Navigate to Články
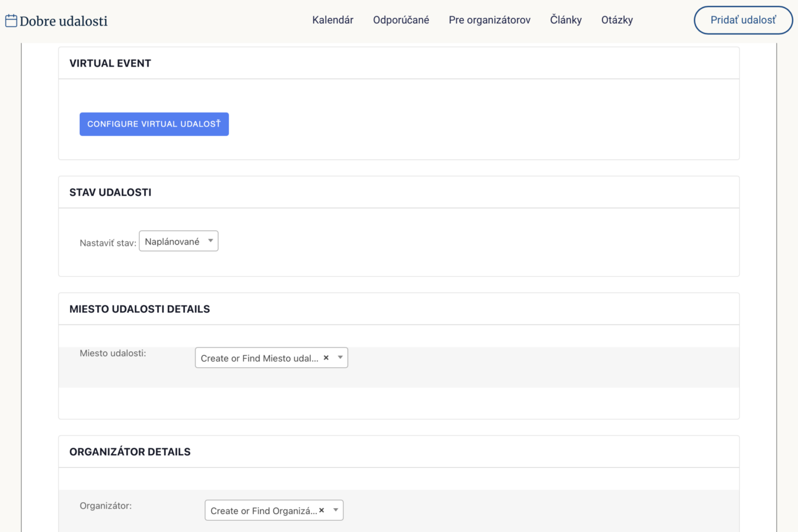Image resolution: width=798 pixels, height=532 pixels. (x=566, y=20)
